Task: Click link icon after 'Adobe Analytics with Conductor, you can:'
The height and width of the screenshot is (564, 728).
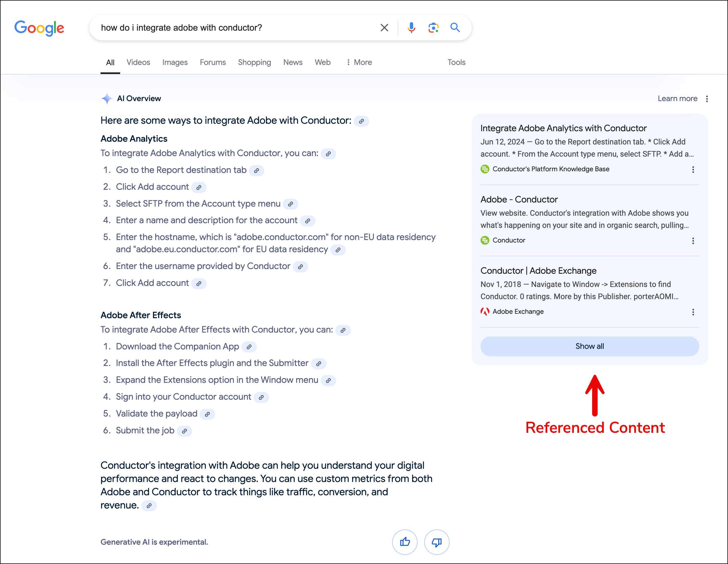Action: pyautogui.click(x=328, y=154)
